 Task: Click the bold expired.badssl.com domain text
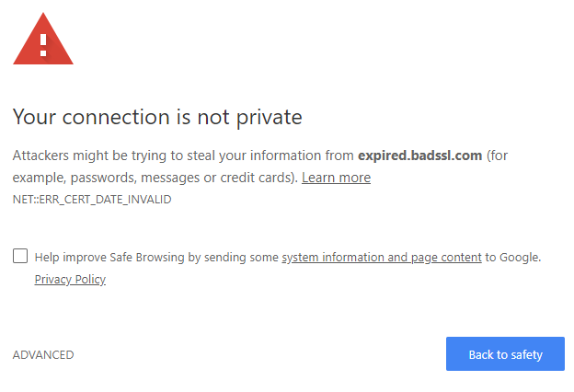(x=419, y=156)
